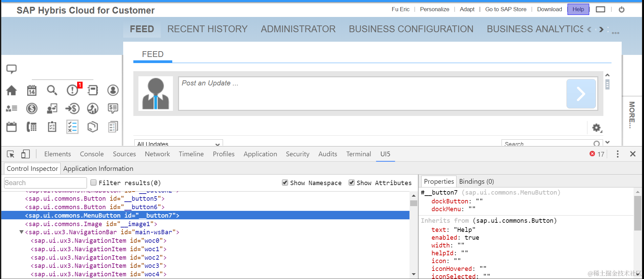Image resolution: width=644 pixels, height=279 pixels.
Task: Toggle full screen rectangle icon in header
Action: 600,9
